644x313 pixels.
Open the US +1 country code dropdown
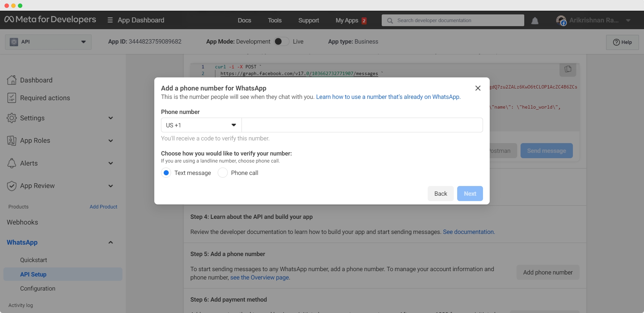(201, 125)
